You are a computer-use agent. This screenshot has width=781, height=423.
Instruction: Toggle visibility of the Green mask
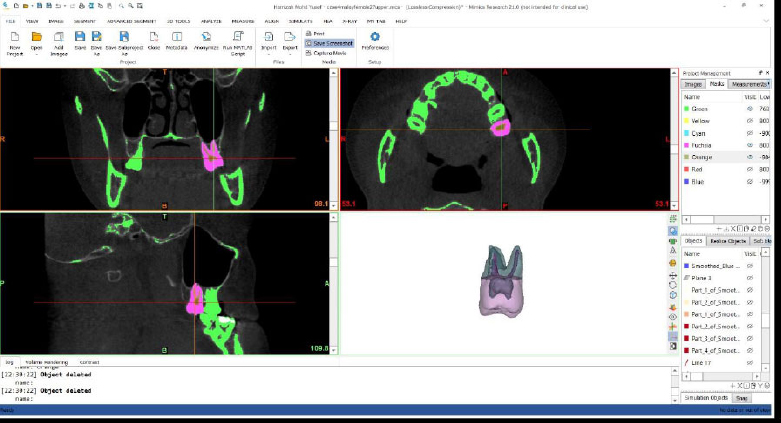(x=750, y=109)
